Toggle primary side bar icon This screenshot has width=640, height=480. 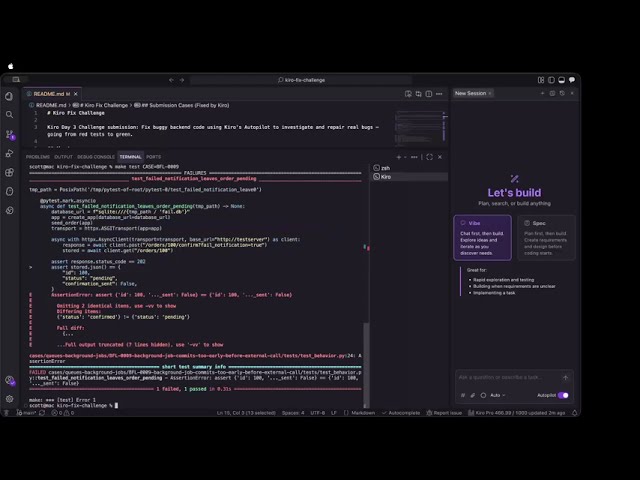[x=551, y=80]
